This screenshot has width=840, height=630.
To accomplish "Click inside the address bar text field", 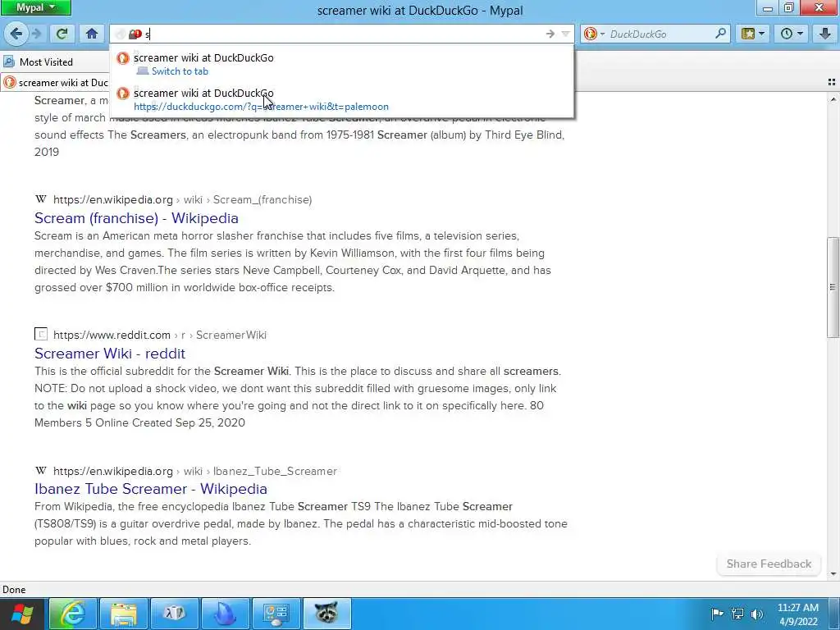I will 343,34.
